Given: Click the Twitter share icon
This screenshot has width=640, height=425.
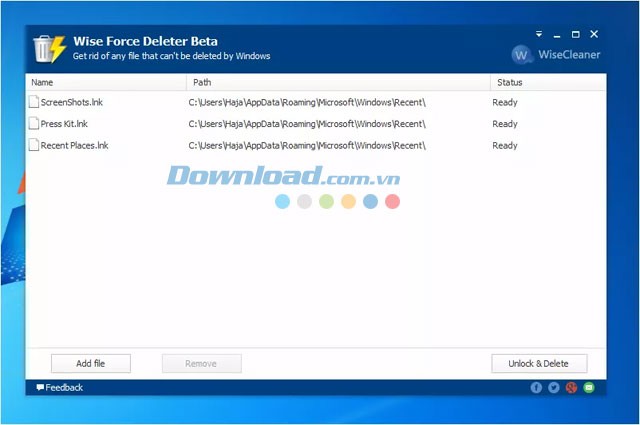Looking at the screenshot, I should coord(554,387).
